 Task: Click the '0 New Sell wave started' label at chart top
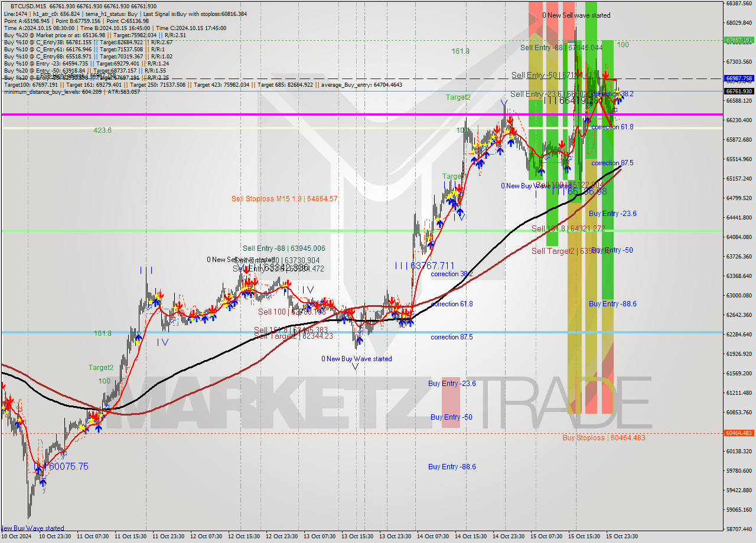[x=576, y=15]
